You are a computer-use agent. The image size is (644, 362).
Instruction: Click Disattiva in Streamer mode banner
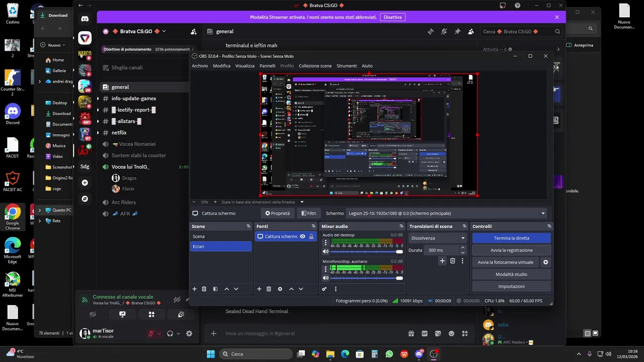pyautogui.click(x=392, y=17)
